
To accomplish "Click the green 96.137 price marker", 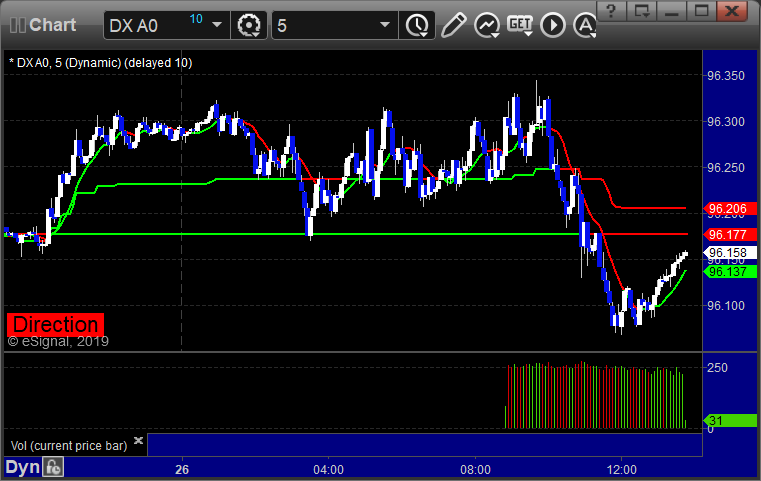I will (730, 272).
